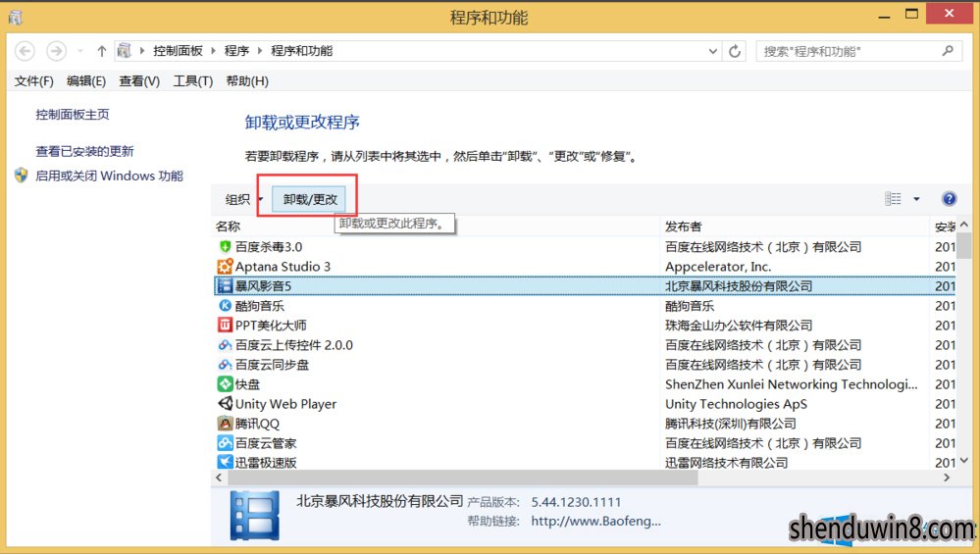The width and height of the screenshot is (980, 554).
Task: Select the 酷狗音乐 program name
Action: [259, 305]
